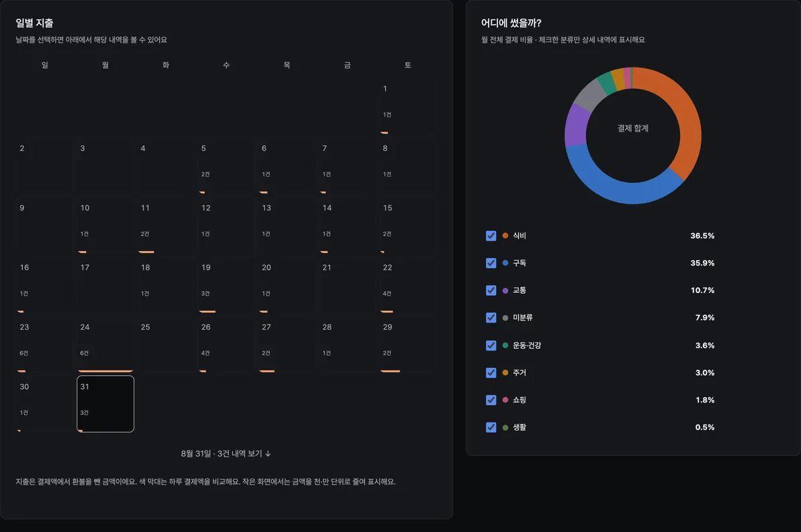Click the highlighted day 31 cell
Image resolution: width=801 pixels, height=532 pixels.
[x=105, y=404]
